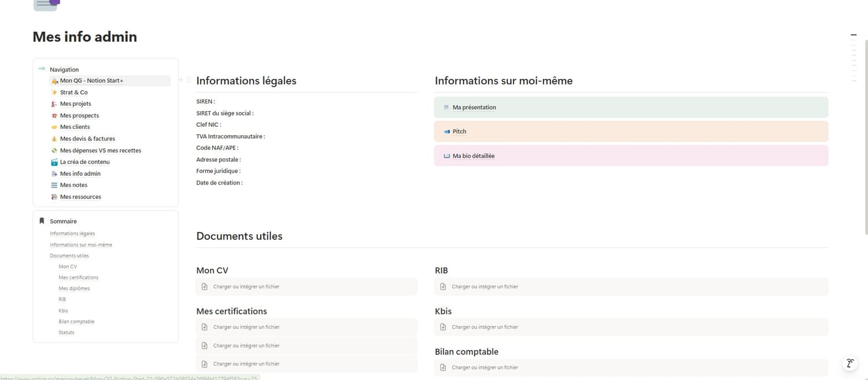Screen dimensions: 868x380
Task: Open Mon QG - Notion Start+ page
Action: click(x=91, y=81)
